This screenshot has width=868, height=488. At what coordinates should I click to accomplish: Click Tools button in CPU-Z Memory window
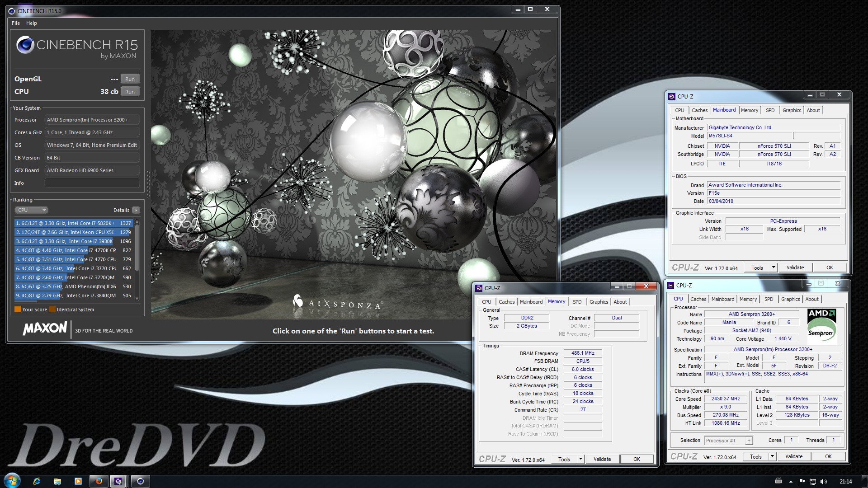coord(564,459)
